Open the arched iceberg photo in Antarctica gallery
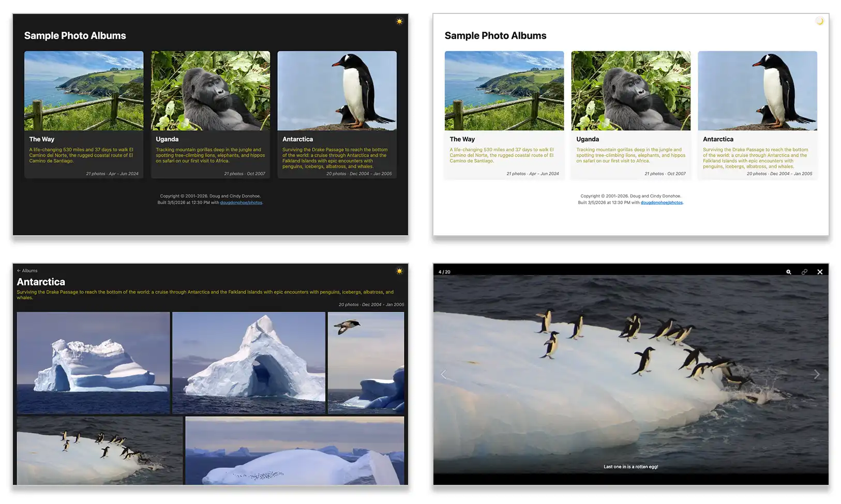841x504 pixels. coord(249,362)
